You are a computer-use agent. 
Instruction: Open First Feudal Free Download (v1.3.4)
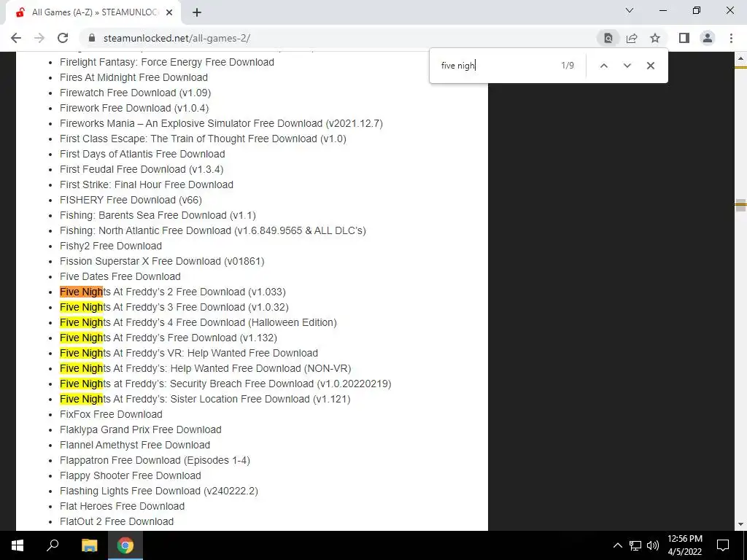click(142, 169)
